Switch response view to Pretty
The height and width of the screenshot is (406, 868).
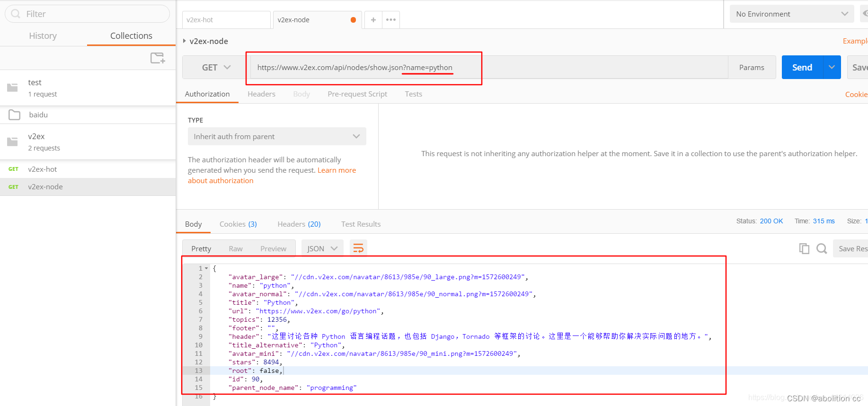click(201, 248)
